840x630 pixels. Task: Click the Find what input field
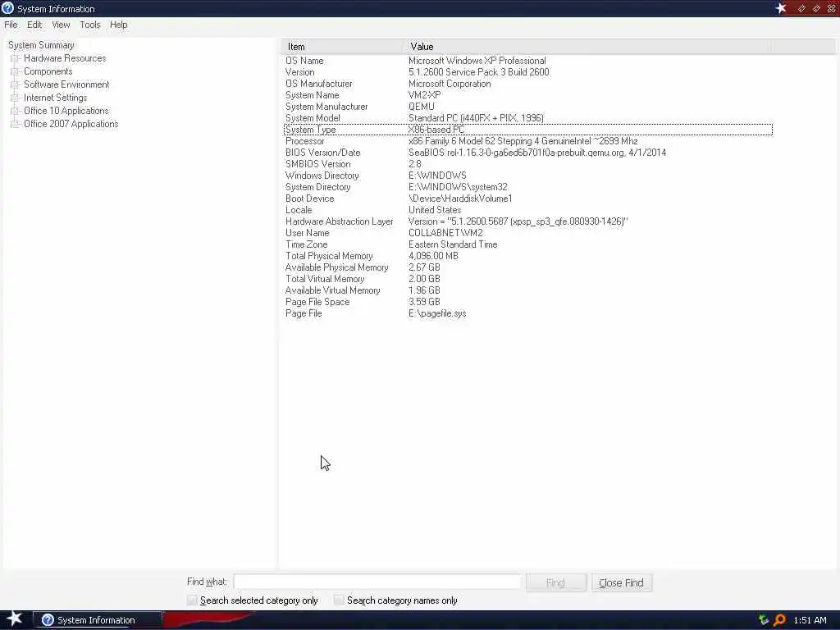point(377,582)
